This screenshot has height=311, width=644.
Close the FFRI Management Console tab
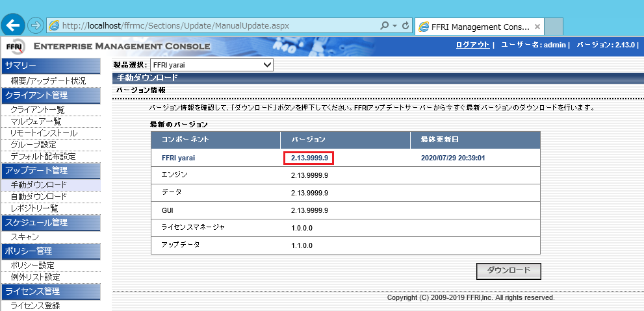537,27
